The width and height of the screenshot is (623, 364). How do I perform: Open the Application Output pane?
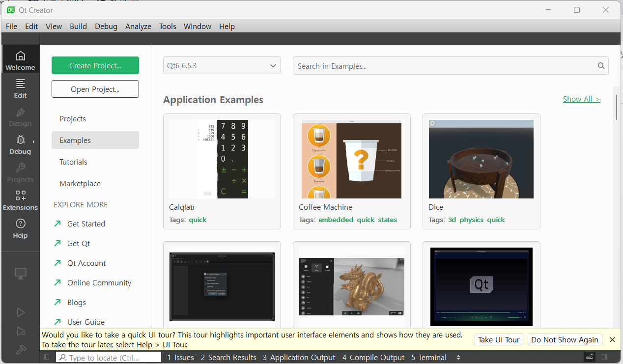[299, 358]
